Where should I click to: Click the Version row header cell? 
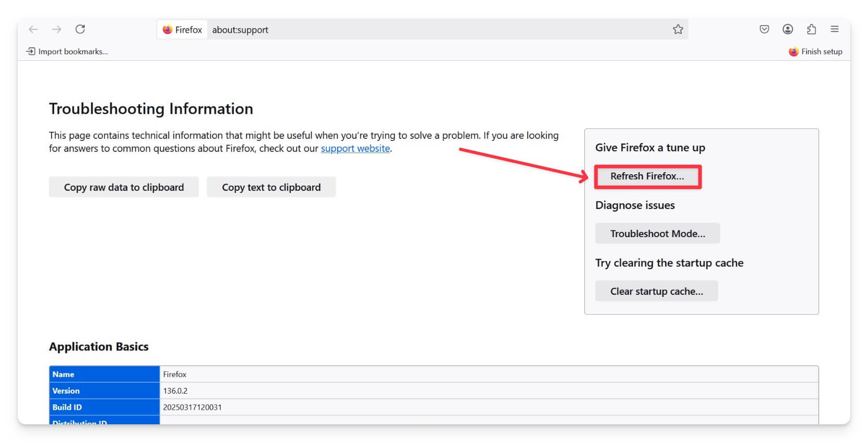(105, 391)
